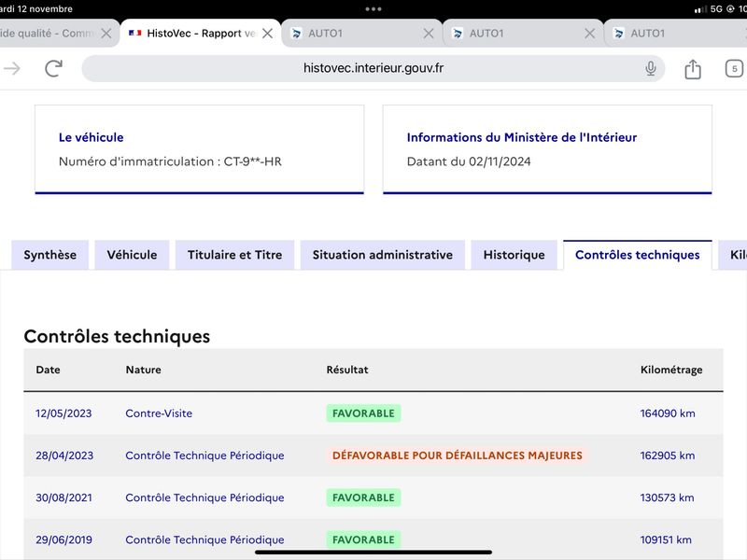Click the 12/05/2023 date cell

click(x=63, y=413)
